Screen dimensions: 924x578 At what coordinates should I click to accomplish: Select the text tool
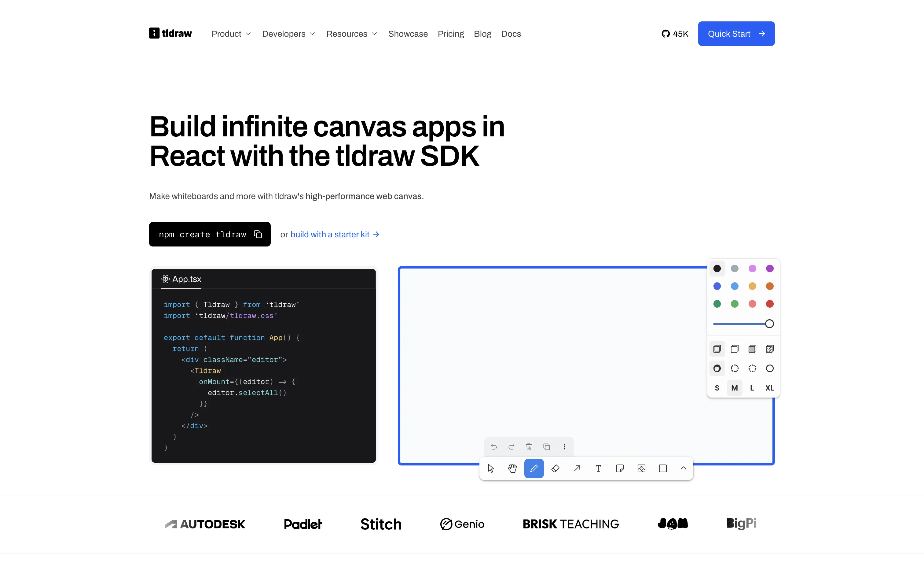[x=598, y=468]
